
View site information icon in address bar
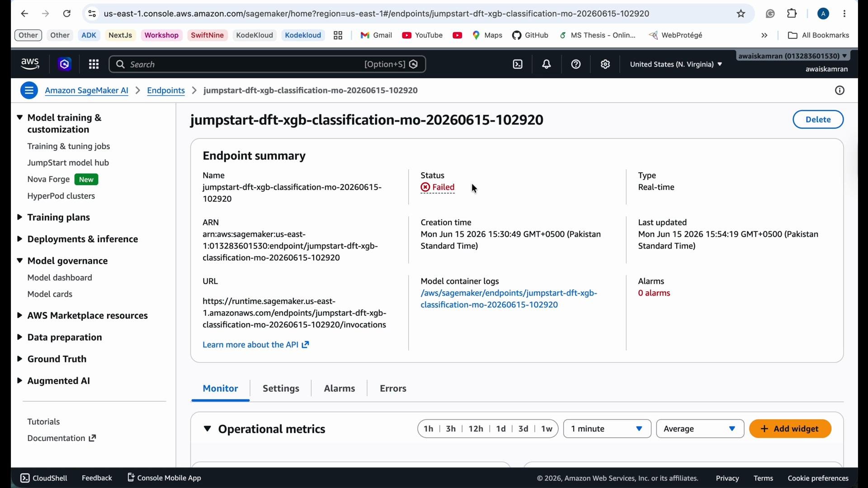click(x=92, y=14)
